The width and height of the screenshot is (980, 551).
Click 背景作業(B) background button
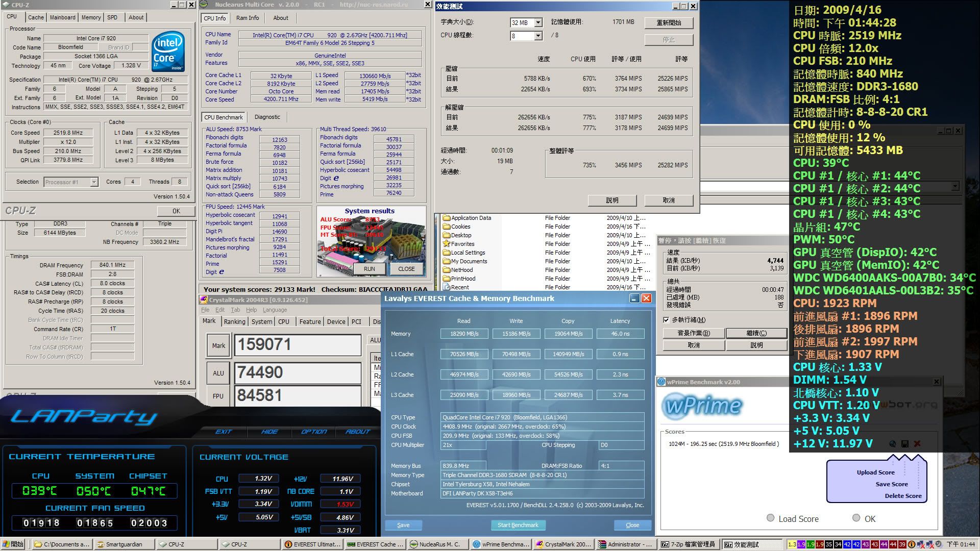tap(694, 333)
